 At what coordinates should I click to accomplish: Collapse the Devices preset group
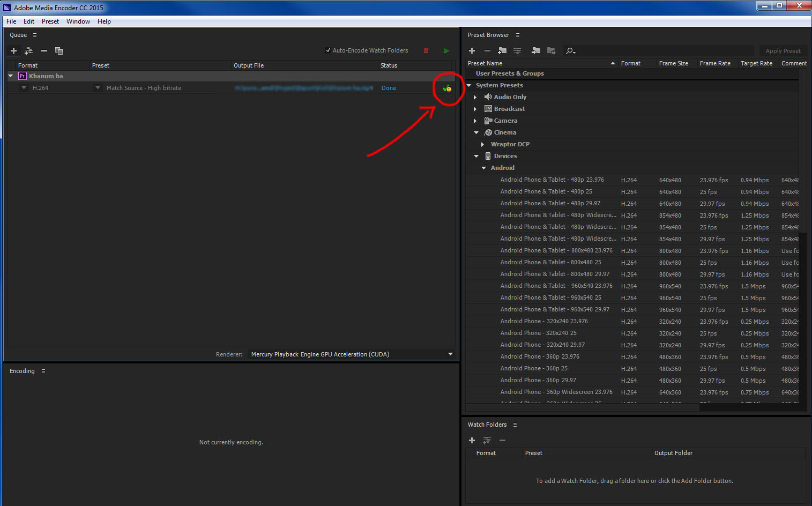click(476, 156)
